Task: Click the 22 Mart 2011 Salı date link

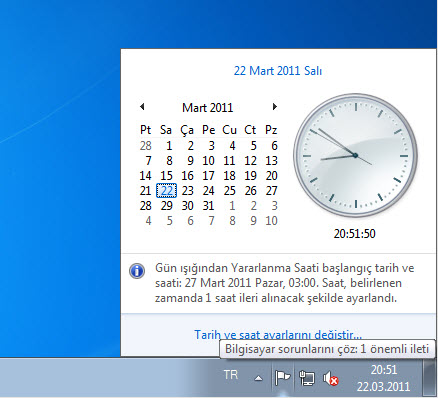Action: point(278,71)
